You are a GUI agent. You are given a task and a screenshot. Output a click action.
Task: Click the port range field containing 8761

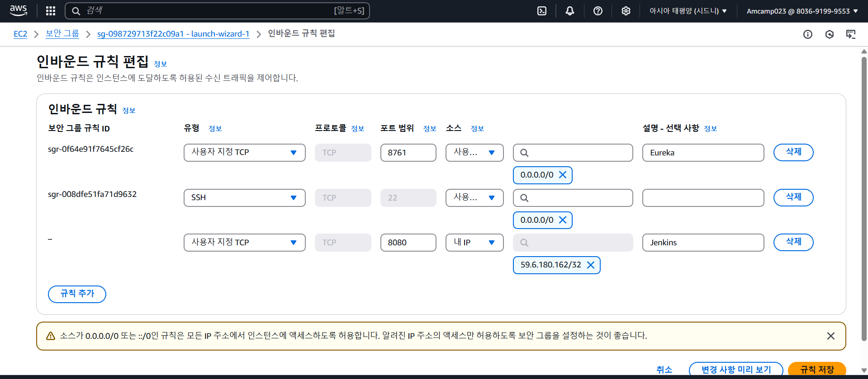[x=408, y=153]
